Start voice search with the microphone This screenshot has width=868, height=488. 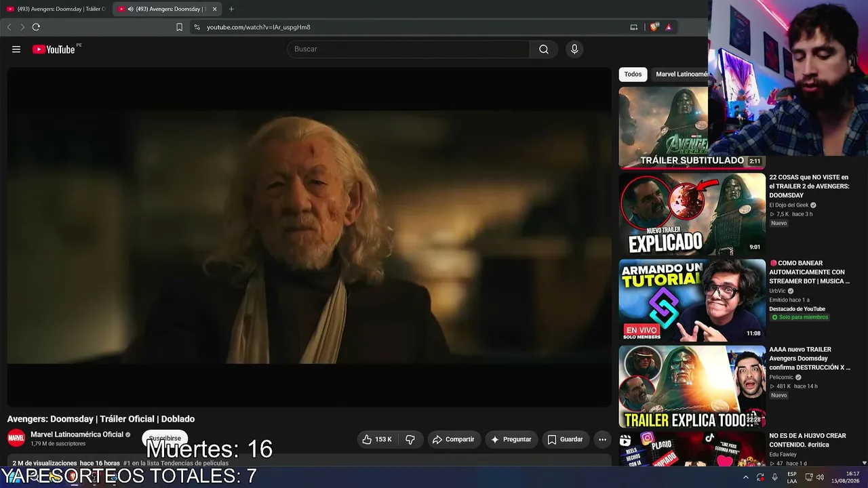tap(574, 49)
